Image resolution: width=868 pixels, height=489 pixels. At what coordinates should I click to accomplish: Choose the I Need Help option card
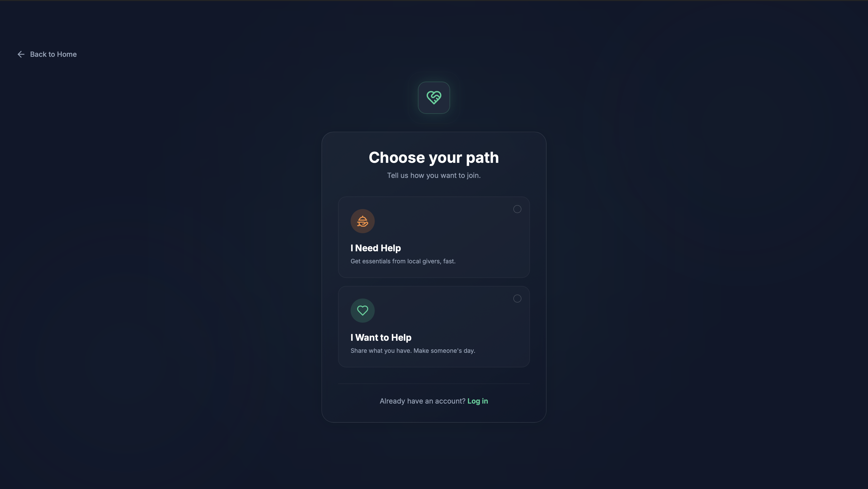point(434,237)
